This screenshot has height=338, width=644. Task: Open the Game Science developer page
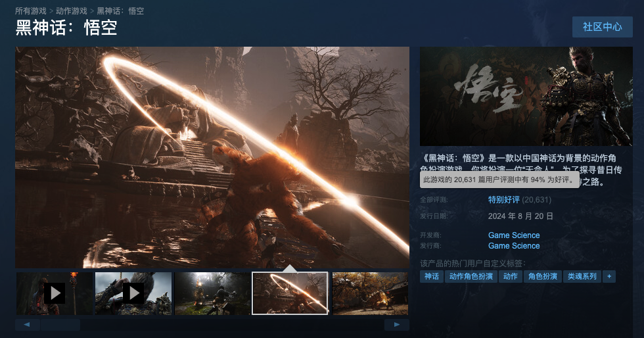coord(514,235)
